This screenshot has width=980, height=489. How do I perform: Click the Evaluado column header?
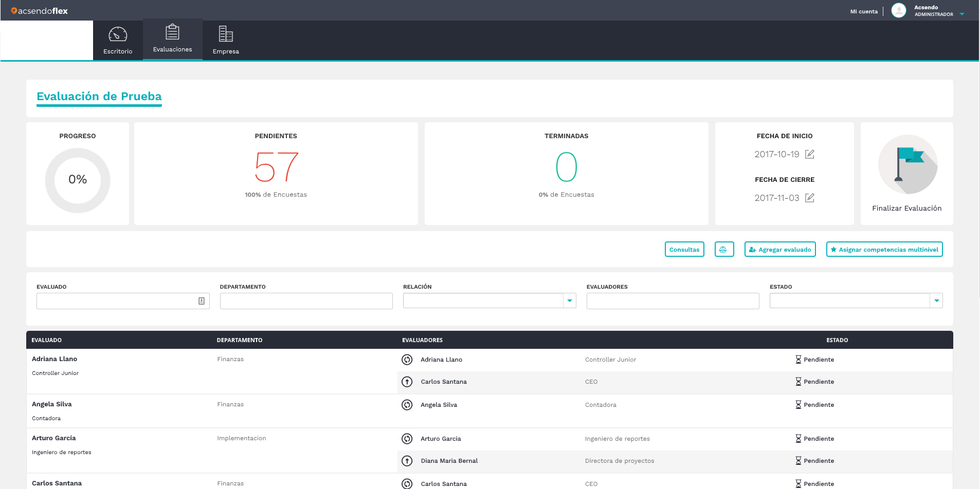(x=47, y=340)
